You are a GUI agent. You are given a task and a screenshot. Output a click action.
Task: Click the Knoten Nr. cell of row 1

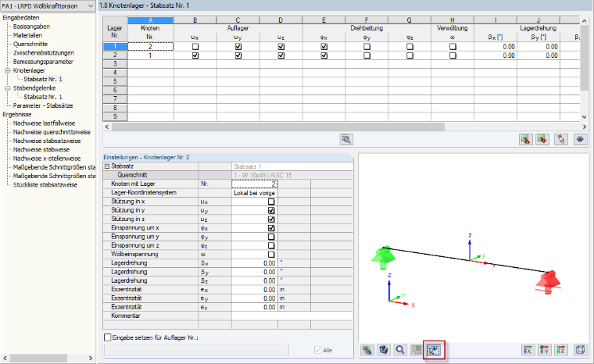tap(150, 47)
